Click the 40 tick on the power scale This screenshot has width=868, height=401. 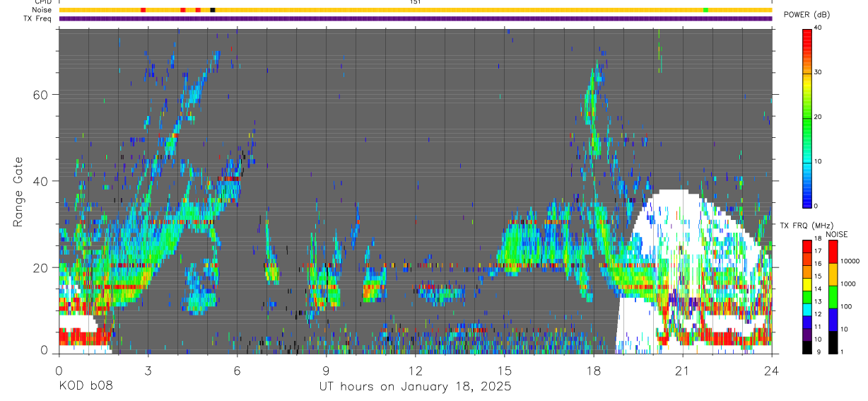[817, 28]
